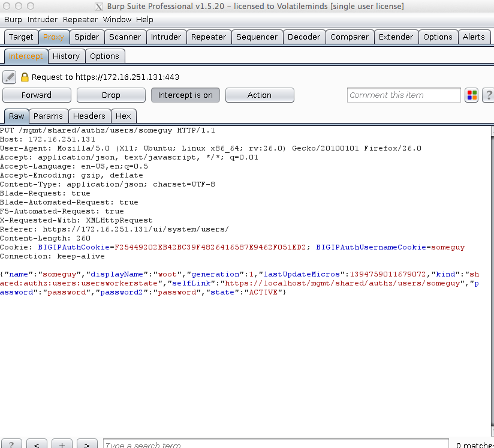
Task: Open the Proxy History sub-tab
Action: tap(66, 56)
